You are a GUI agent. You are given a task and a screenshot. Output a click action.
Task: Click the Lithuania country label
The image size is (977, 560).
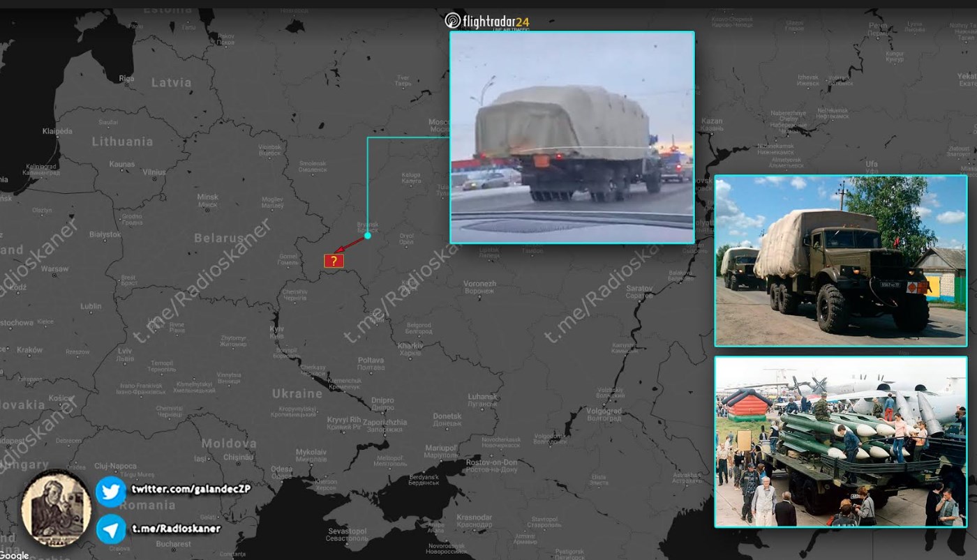pyautogui.click(x=122, y=142)
